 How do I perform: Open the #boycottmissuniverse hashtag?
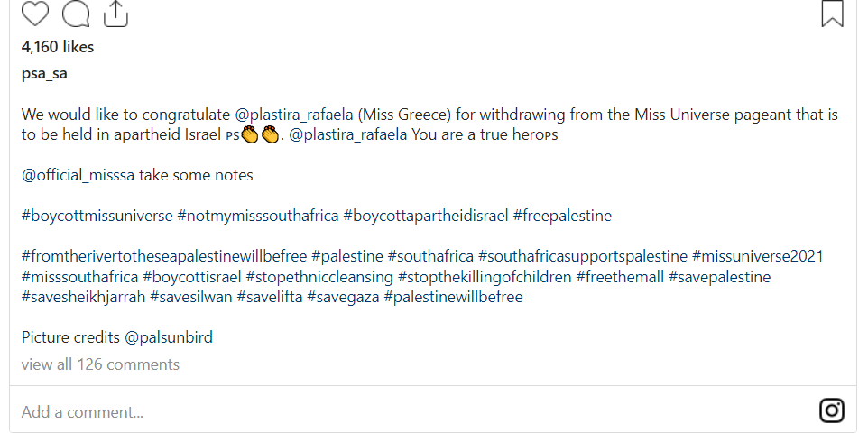(96, 216)
